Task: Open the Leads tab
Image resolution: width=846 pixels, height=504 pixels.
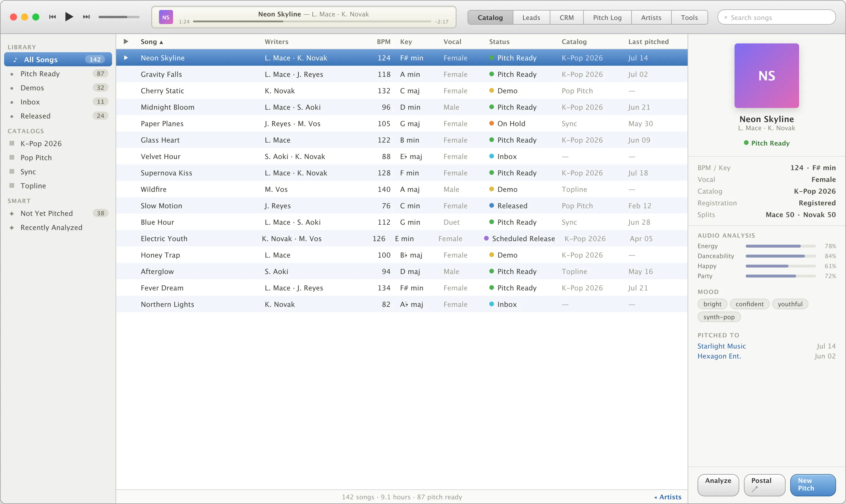Action: point(531,17)
